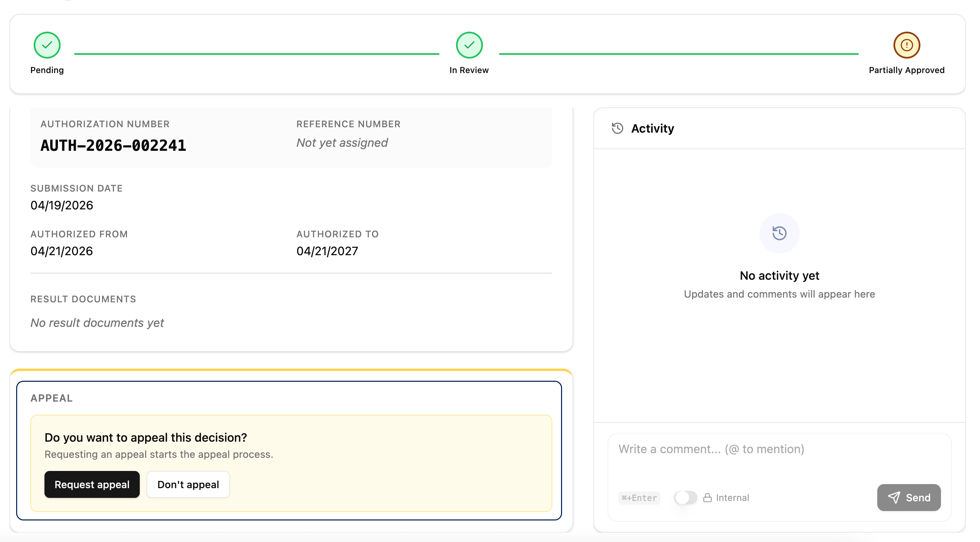980x542 pixels.
Task: Click the AUTHORIZED FROM label
Action: pos(79,234)
